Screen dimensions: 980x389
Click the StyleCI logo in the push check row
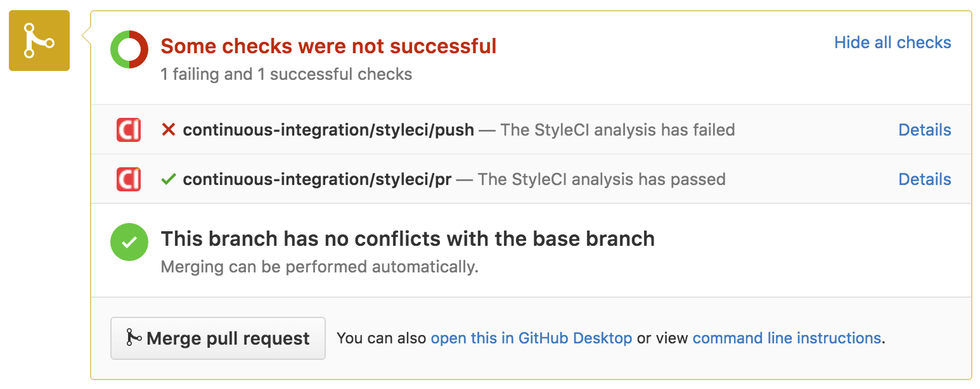[129, 130]
